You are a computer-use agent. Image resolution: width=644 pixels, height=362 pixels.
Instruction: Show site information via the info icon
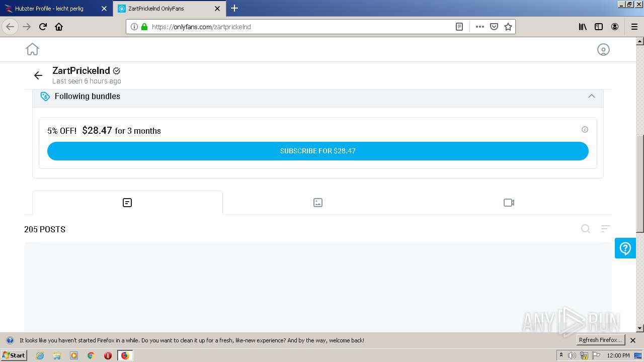(134, 27)
